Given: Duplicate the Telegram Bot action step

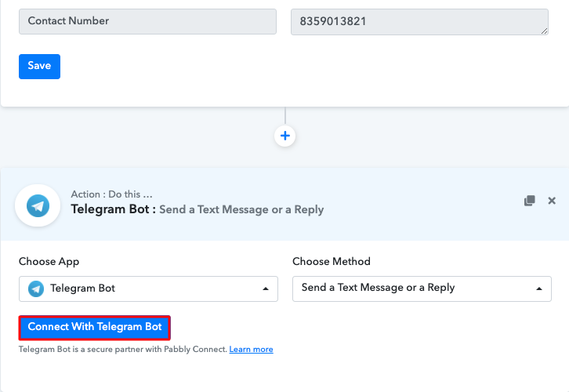Looking at the screenshot, I should (x=530, y=201).
